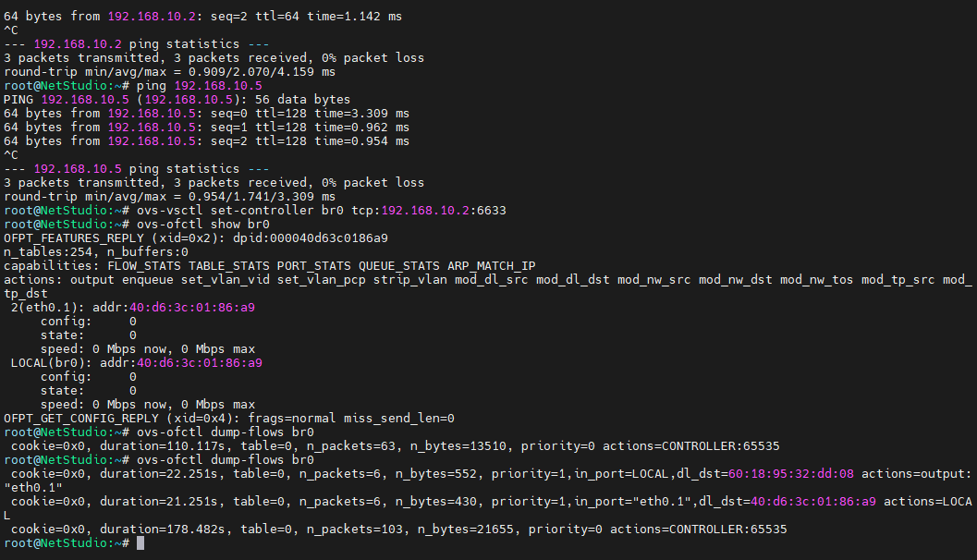977x560 pixels.
Task: Click the OFPT_GET_CONFIG_REPLY text
Action: (81, 418)
